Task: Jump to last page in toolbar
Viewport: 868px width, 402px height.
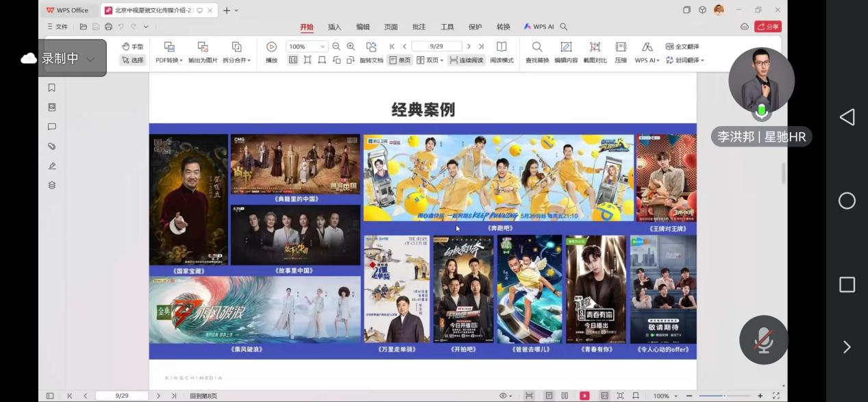Action: click(481, 47)
